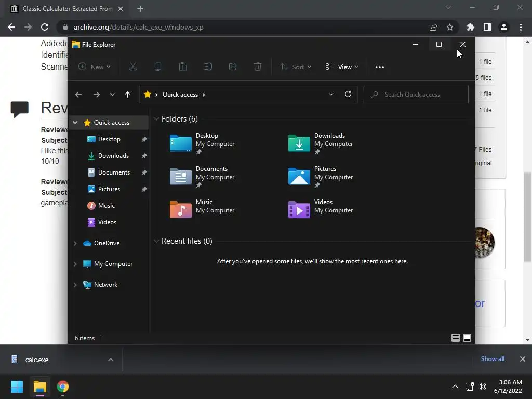532x399 pixels.
Task: Close the Chrome downloads bar
Action: click(523, 359)
